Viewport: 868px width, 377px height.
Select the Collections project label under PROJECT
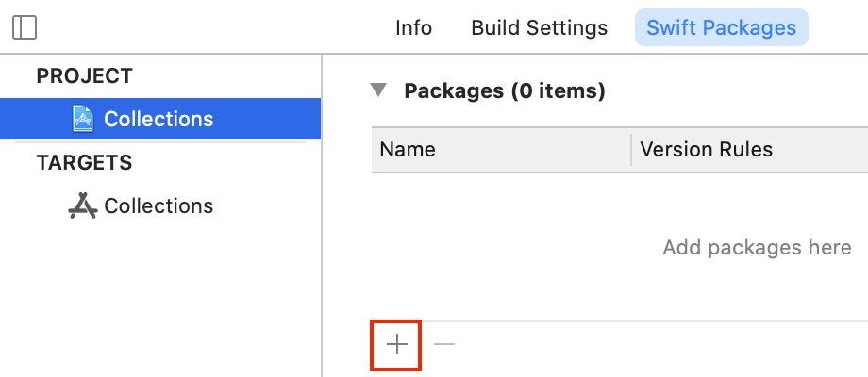[159, 119]
